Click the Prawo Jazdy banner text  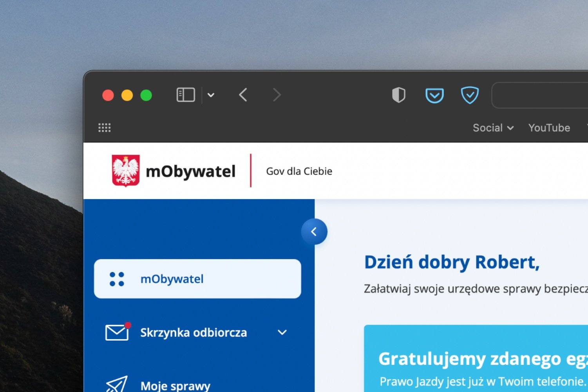coord(483,381)
